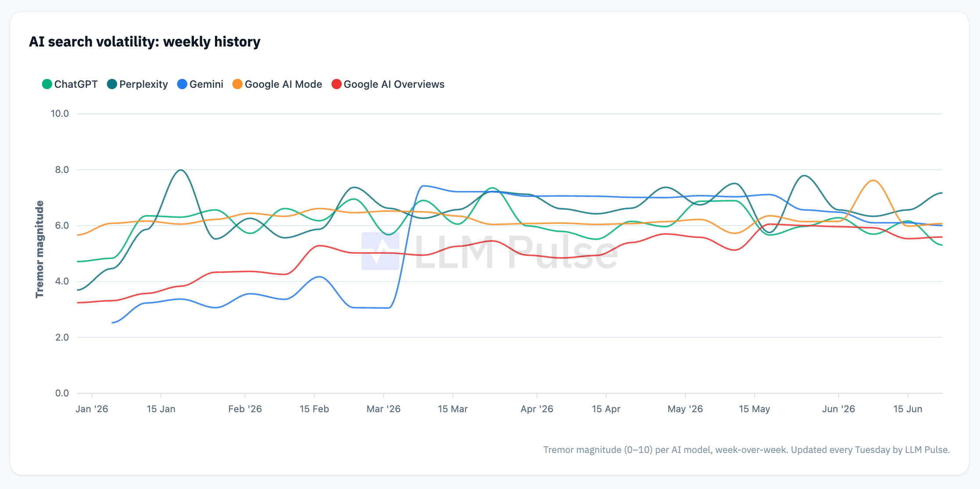The height and width of the screenshot is (489, 980).
Task: Click the blue Gemini legend dot
Action: tap(182, 84)
